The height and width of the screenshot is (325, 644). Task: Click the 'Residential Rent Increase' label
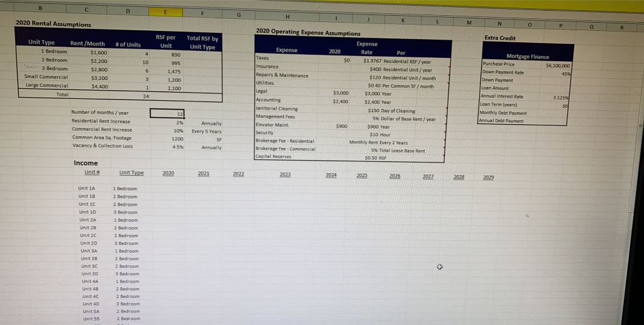pos(101,122)
